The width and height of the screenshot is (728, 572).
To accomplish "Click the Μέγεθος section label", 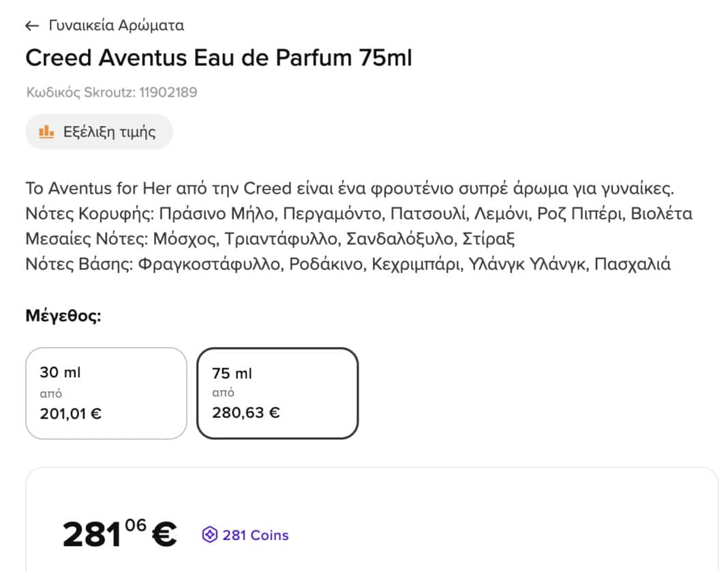I will click(63, 316).
